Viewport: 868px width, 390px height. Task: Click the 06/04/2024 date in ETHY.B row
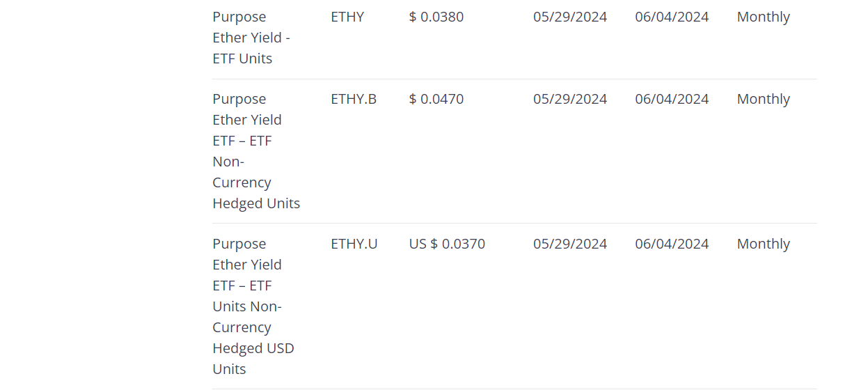point(672,99)
